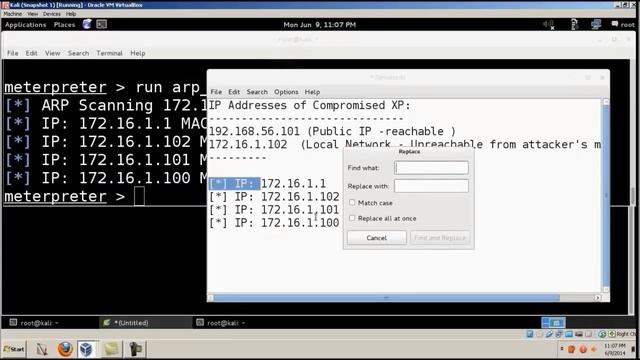
Task: Click the VirtualBox network status icon
Action: 559,334
